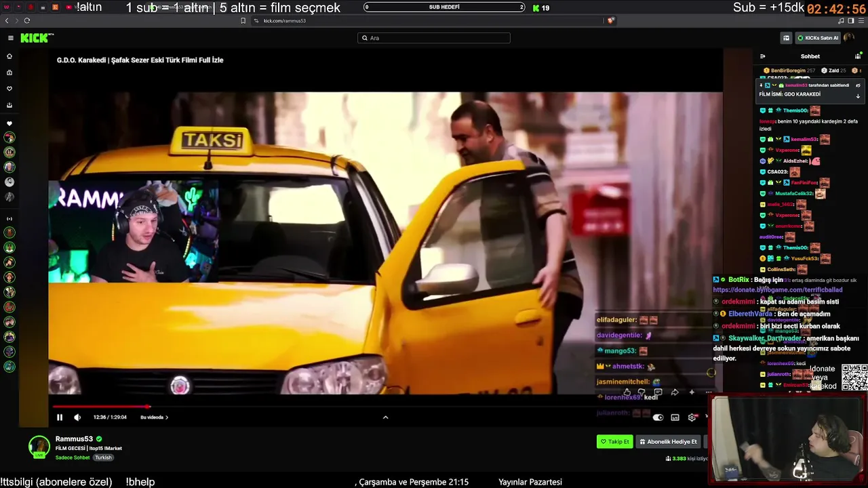Click the Brave shield icon in address bar
Viewport: 868px width, 488px height.
pos(610,20)
